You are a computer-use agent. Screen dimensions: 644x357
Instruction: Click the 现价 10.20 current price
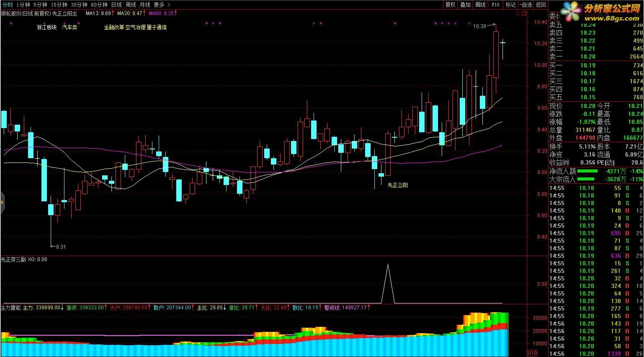click(x=588, y=106)
